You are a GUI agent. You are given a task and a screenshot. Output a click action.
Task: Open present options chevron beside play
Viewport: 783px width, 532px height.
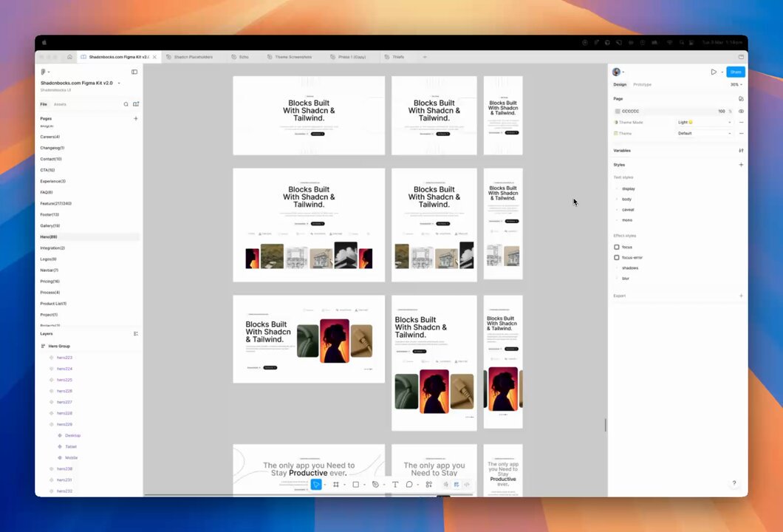[x=722, y=72]
